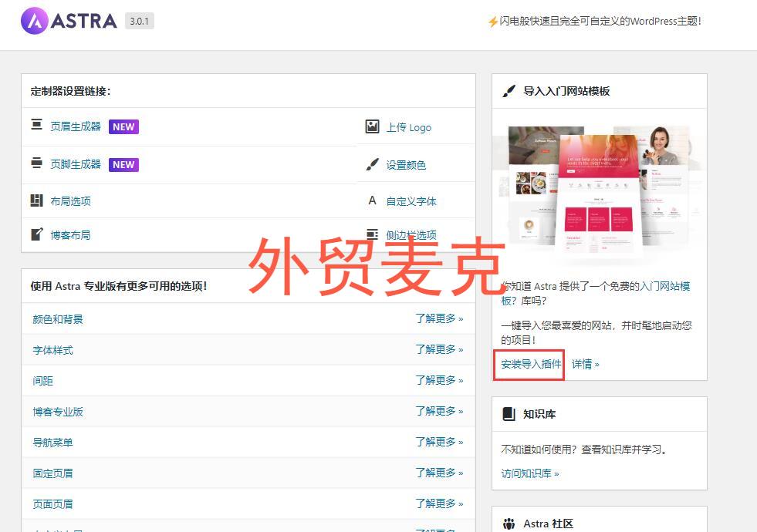
Task: Click the book icon beside 知识库
Action: coord(509,414)
